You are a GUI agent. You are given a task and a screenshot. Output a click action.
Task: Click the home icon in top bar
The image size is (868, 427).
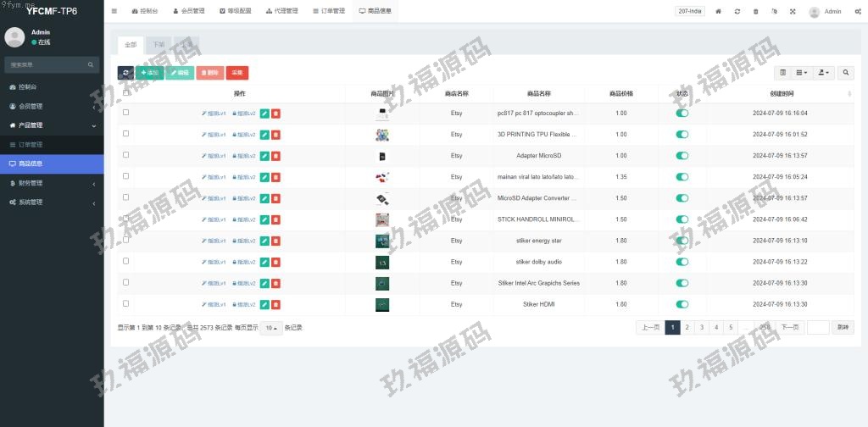(x=719, y=11)
